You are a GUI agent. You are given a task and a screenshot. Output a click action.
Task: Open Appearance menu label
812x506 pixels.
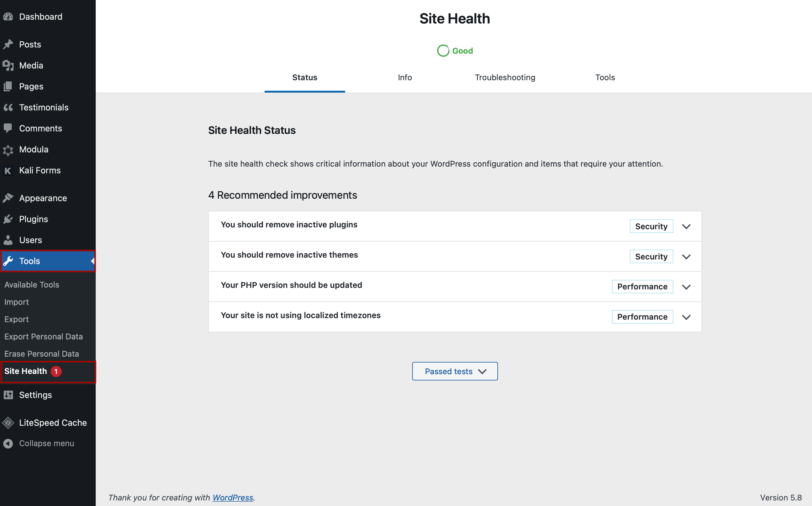43,198
